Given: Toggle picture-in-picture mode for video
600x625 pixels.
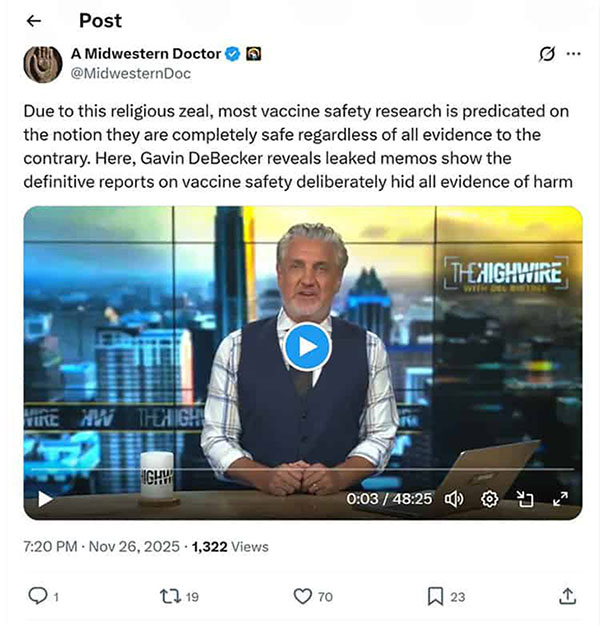Looking at the screenshot, I should tap(525, 499).
